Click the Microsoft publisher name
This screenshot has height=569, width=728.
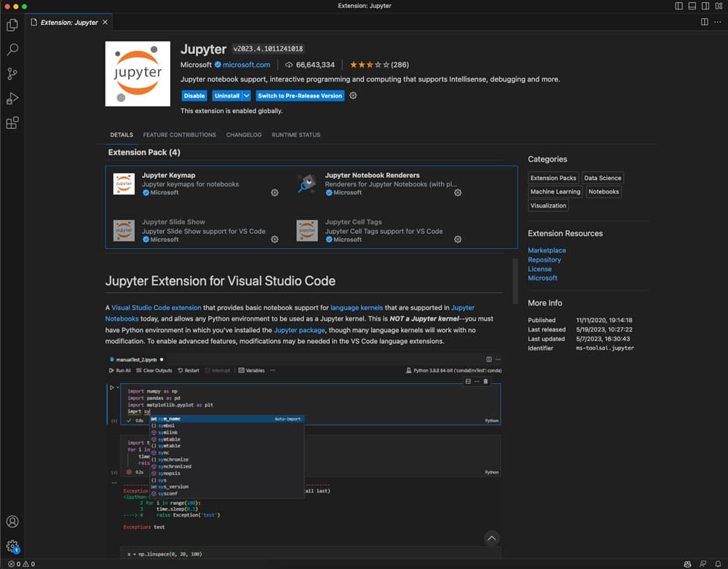196,65
